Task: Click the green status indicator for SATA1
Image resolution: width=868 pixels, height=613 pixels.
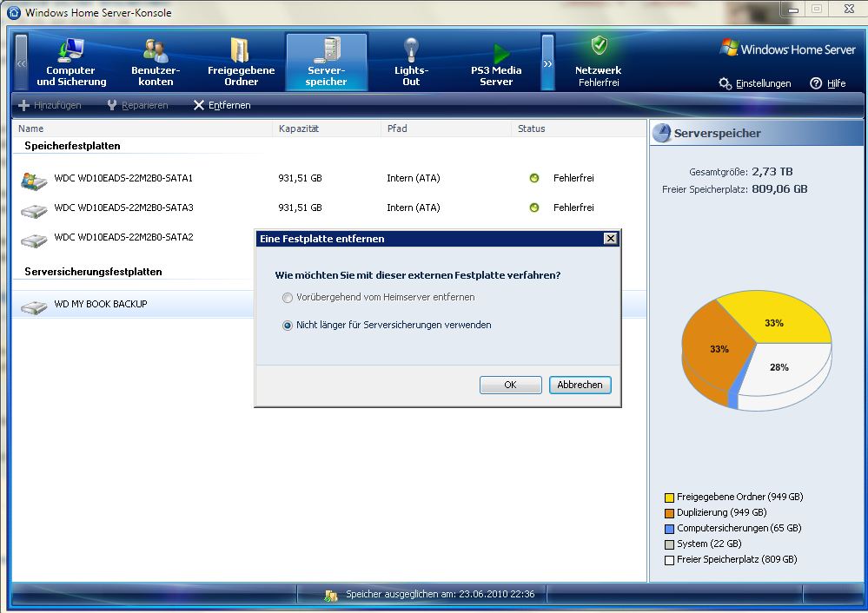Action: pos(534,178)
